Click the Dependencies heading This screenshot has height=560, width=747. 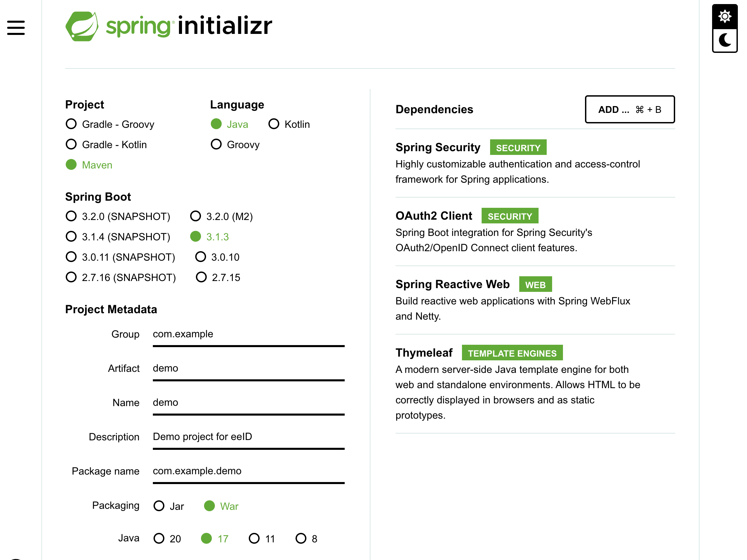[434, 109]
